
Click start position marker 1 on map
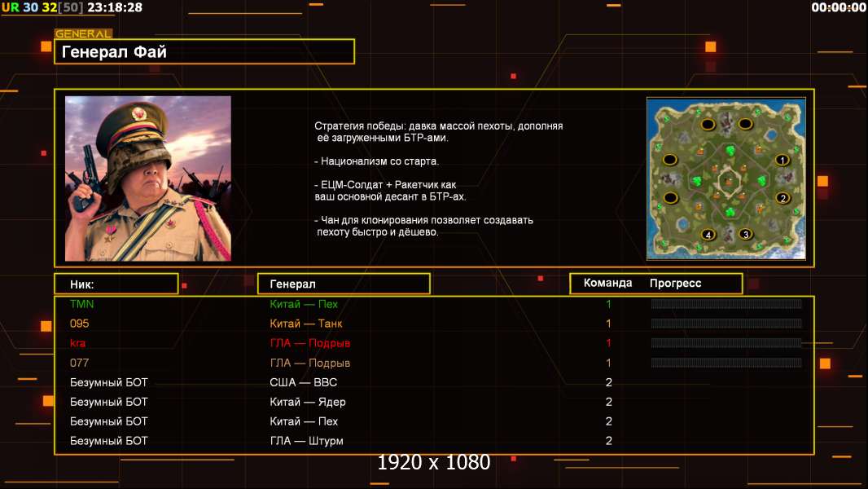click(x=783, y=160)
